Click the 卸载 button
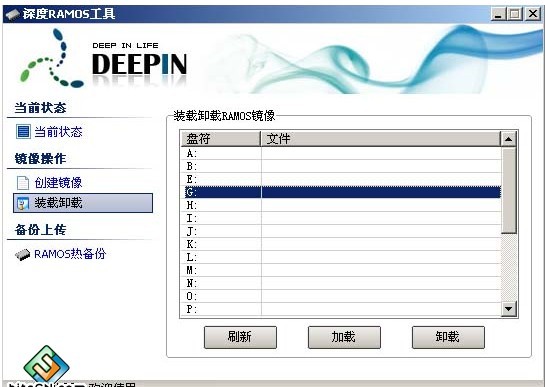545x387 pixels. pyautogui.click(x=448, y=337)
